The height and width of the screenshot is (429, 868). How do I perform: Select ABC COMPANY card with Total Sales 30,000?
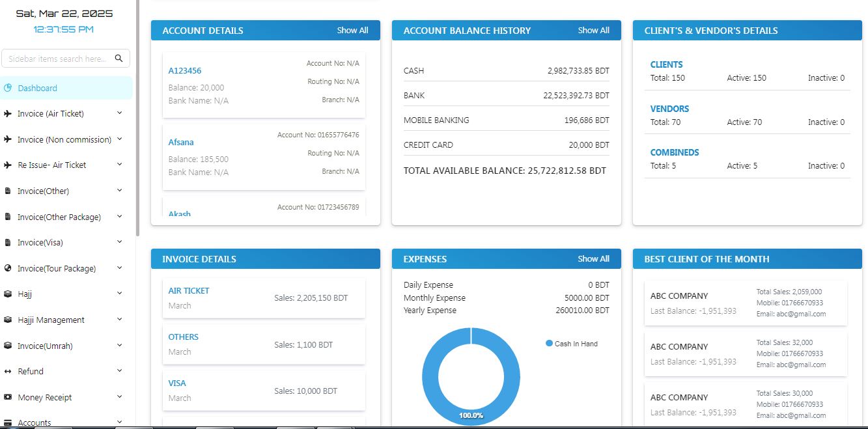click(x=746, y=404)
